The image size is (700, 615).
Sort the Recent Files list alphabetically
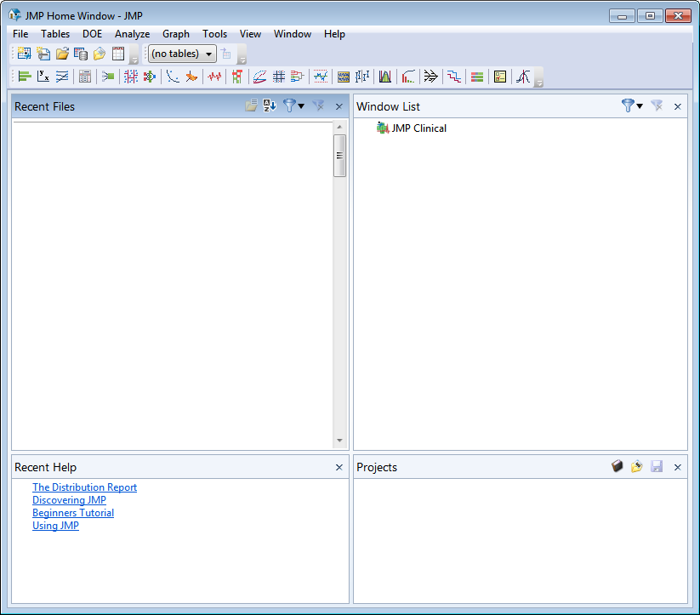[270, 106]
